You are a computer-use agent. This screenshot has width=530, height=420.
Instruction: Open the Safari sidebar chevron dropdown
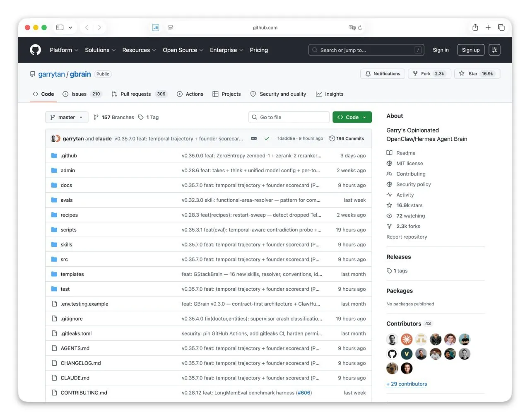70,28
